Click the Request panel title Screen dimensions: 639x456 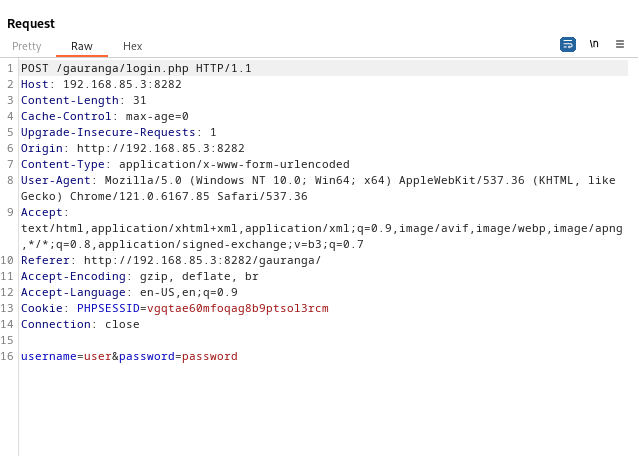31,23
